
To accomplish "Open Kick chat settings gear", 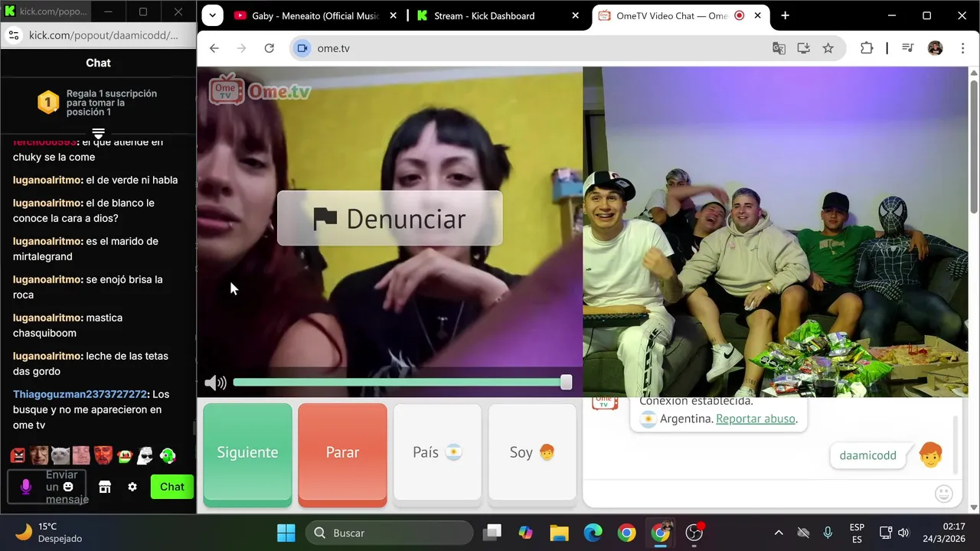I will pos(132,487).
